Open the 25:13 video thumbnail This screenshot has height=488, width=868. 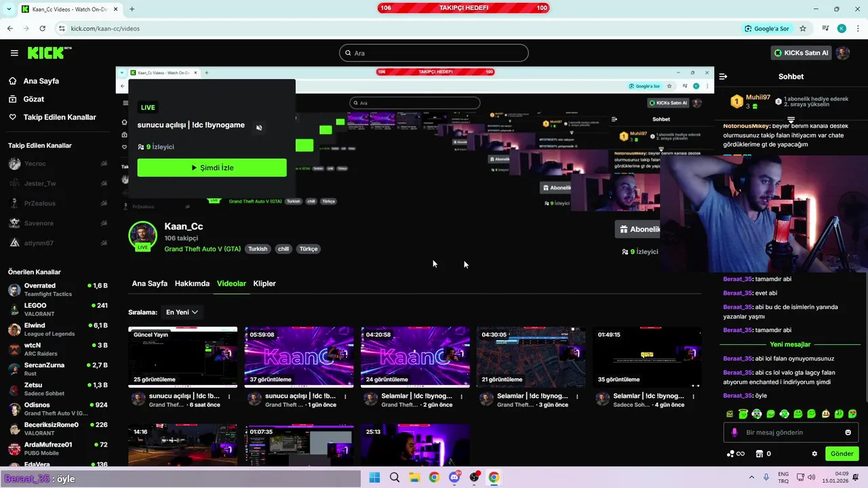pyautogui.click(x=415, y=445)
